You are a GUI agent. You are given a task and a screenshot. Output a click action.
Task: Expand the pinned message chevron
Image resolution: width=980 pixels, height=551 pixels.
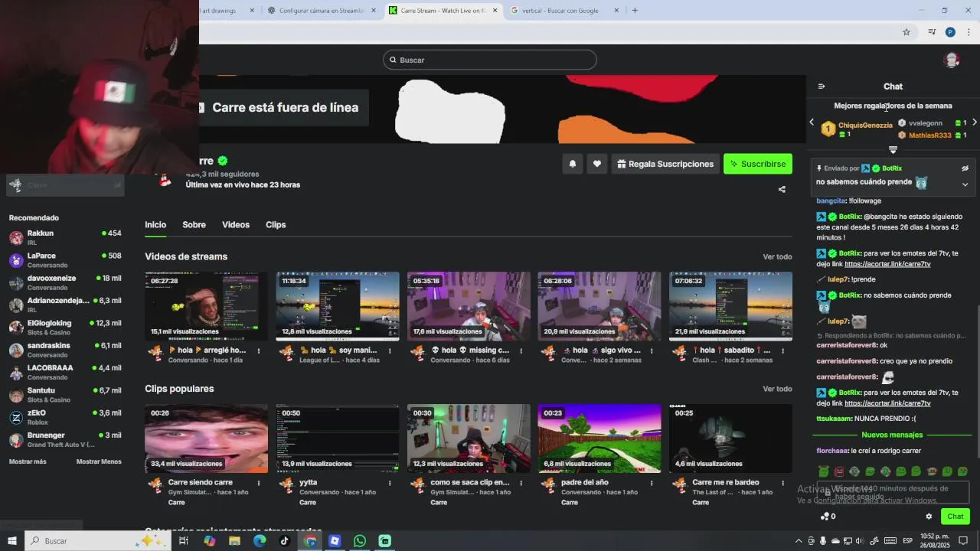tap(965, 184)
